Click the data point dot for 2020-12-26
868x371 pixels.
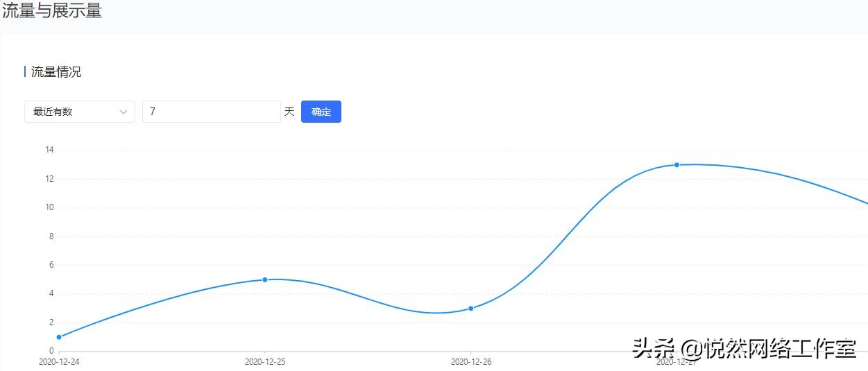[x=470, y=309]
